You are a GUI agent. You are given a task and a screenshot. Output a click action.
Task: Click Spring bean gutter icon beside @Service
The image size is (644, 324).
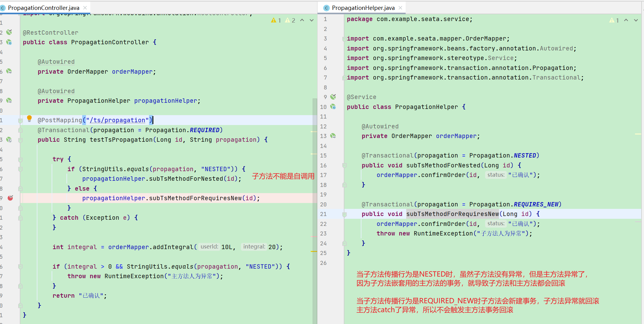tap(333, 97)
